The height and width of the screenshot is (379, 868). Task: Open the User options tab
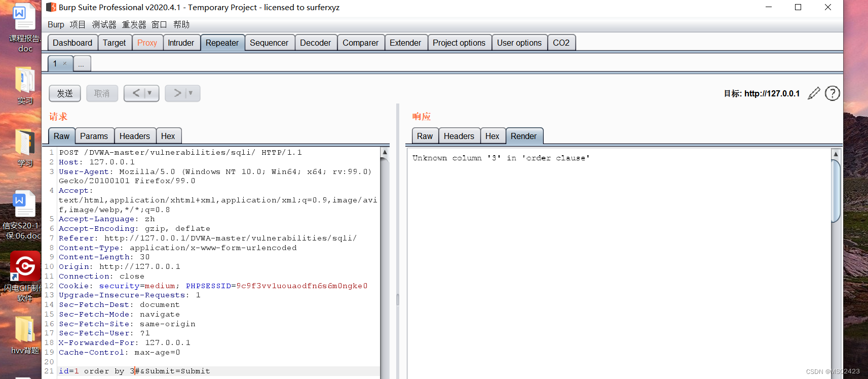(519, 43)
